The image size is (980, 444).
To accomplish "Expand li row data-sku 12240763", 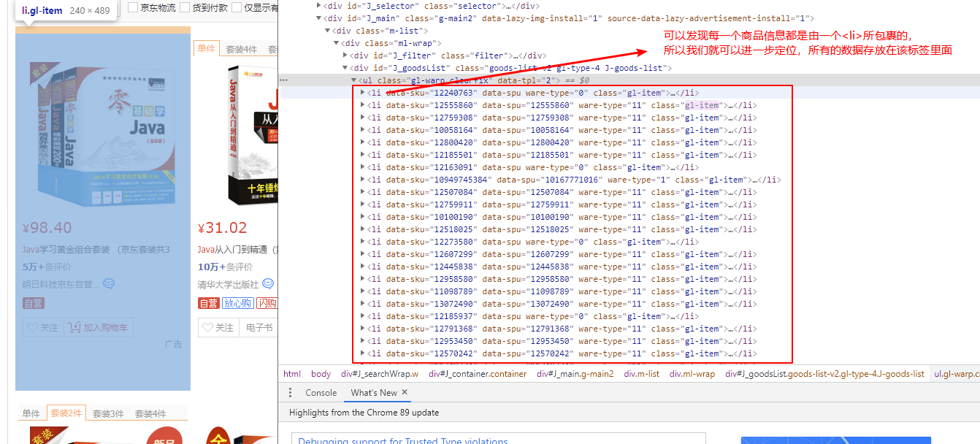I will click(364, 93).
